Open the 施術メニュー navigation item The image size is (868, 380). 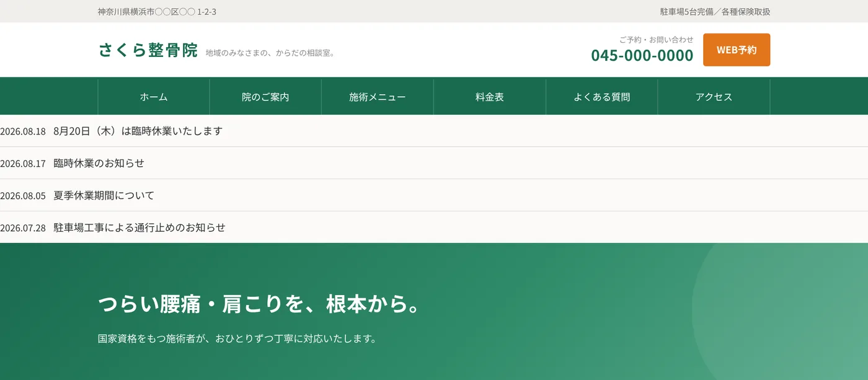click(x=378, y=97)
